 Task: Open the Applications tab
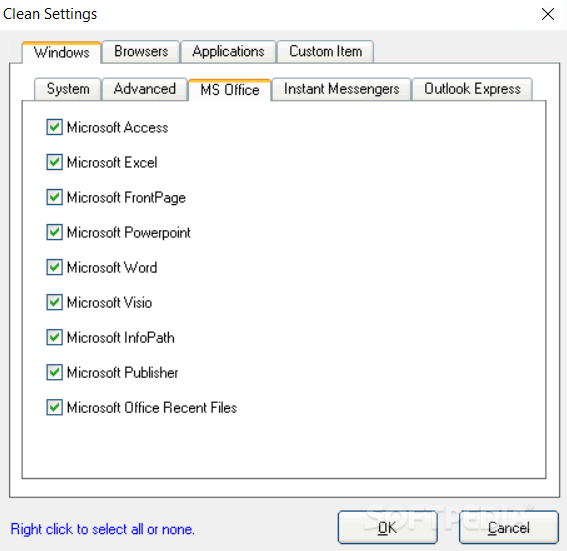click(228, 51)
